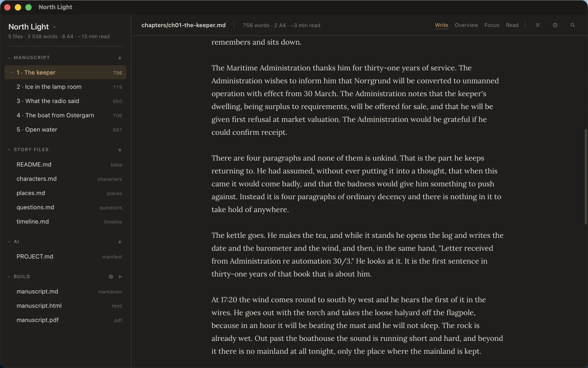The width and height of the screenshot is (588, 368).
Task: Add a new AI file with plus icon
Action: point(120,242)
